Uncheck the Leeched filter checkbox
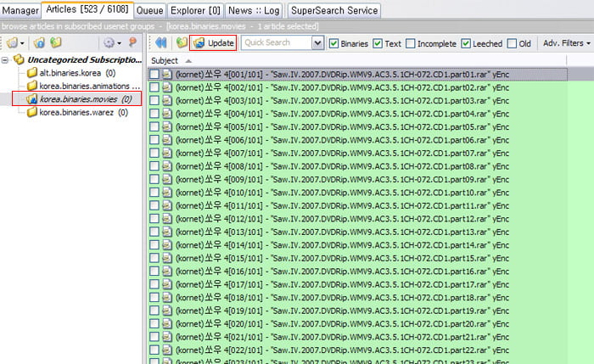This screenshot has height=364, width=594. 466,43
